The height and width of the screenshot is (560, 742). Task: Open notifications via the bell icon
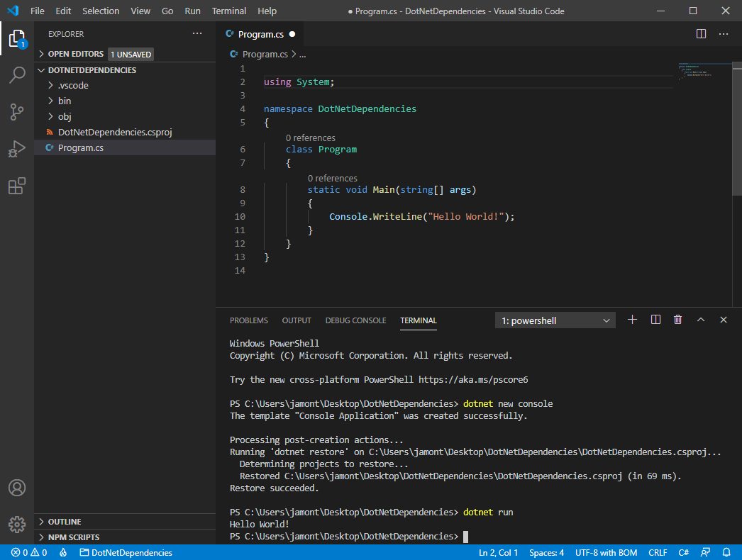click(x=725, y=552)
